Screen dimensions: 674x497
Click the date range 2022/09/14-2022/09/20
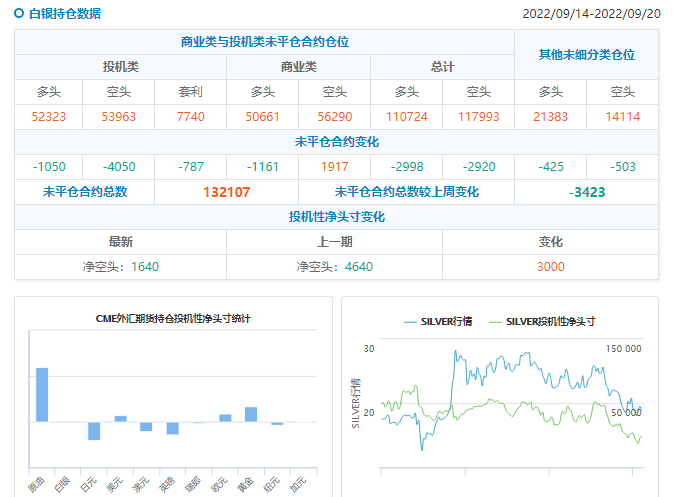tap(592, 14)
